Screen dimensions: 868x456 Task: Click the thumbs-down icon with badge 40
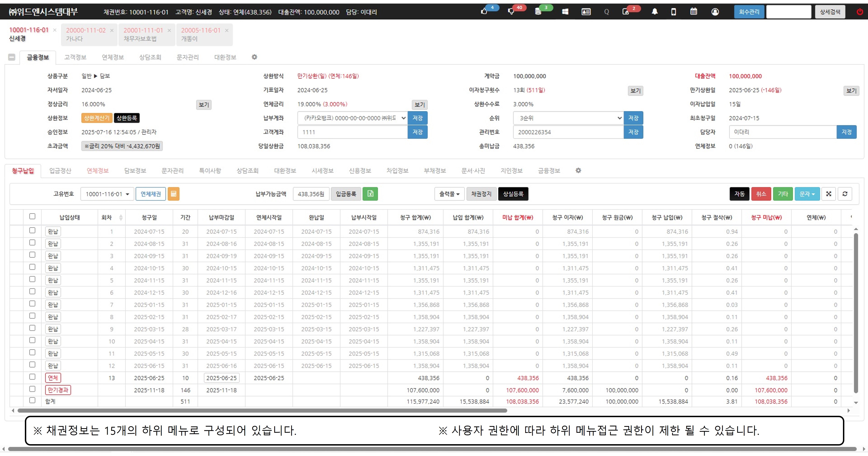[x=511, y=11]
